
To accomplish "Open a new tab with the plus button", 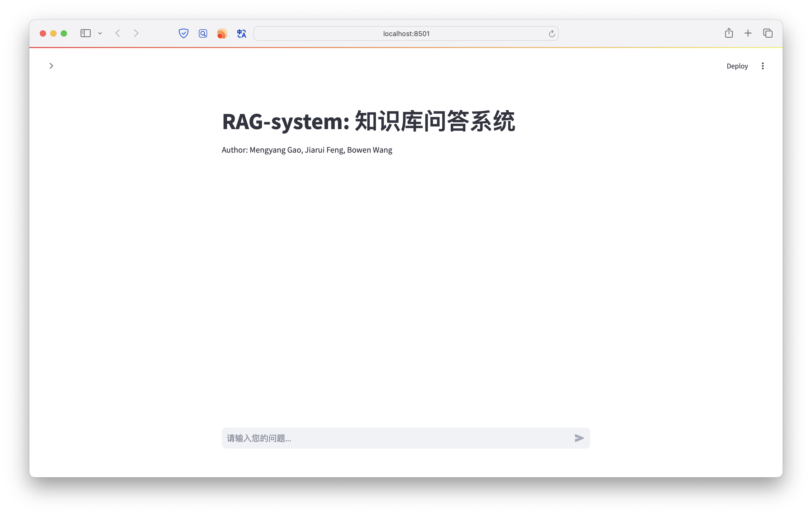I will 748,33.
